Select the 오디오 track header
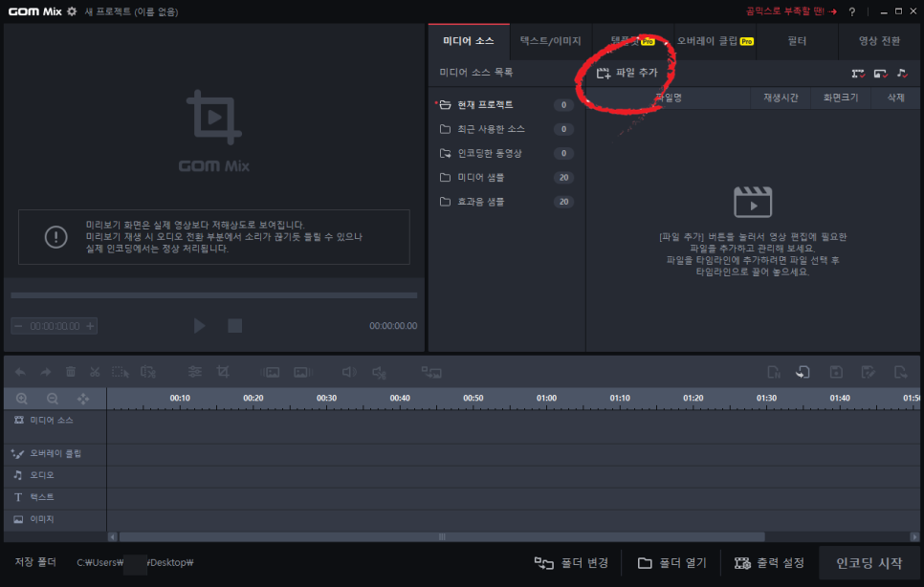Image resolution: width=924 pixels, height=587 pixels. (x=55, y=475)
